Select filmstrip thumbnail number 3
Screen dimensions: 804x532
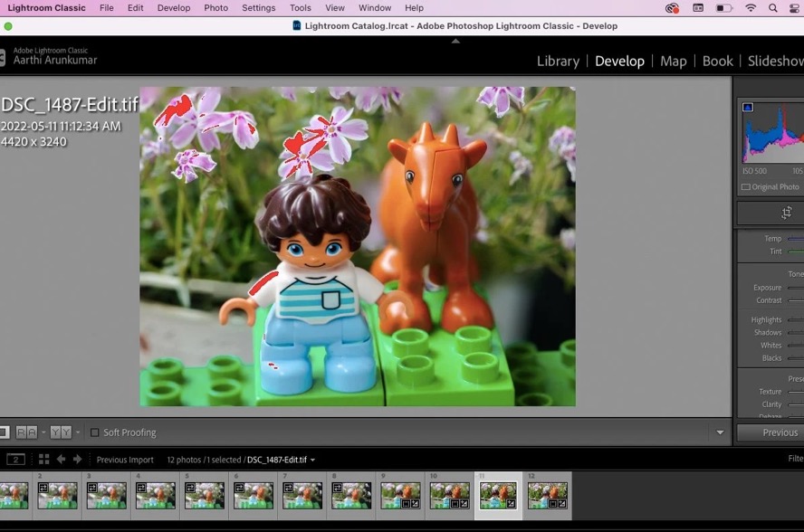click(107, 496)
